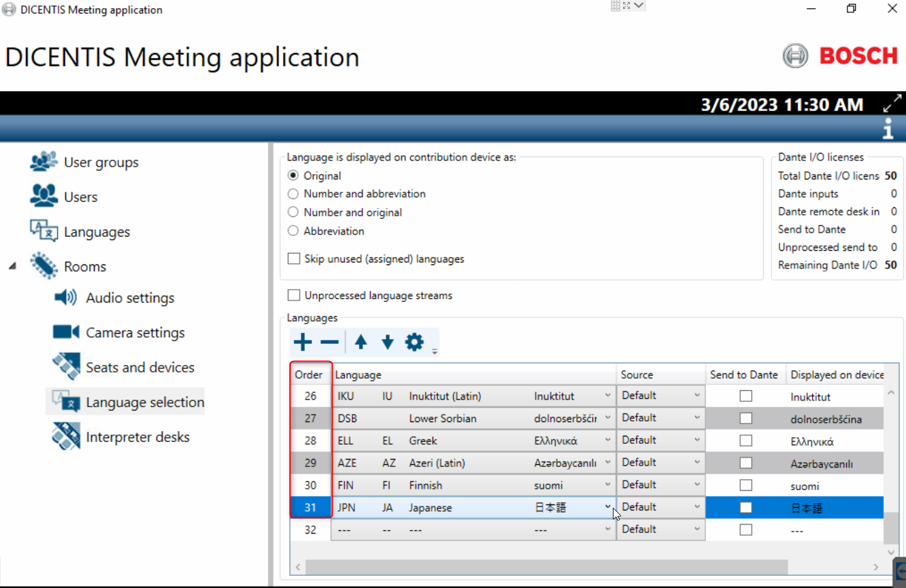The height and width of the screenshot is (588, 906).
Task: Select the empty row 32 in table
Action: (311, 530)
